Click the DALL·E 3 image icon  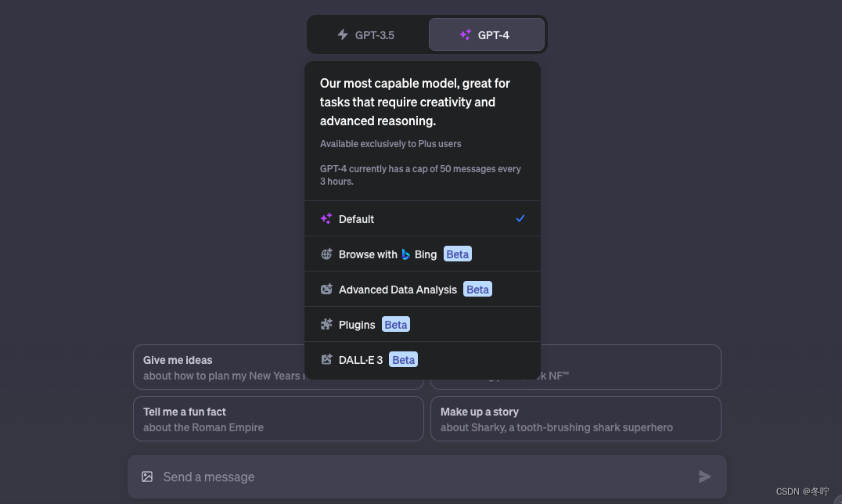point(326,359)
